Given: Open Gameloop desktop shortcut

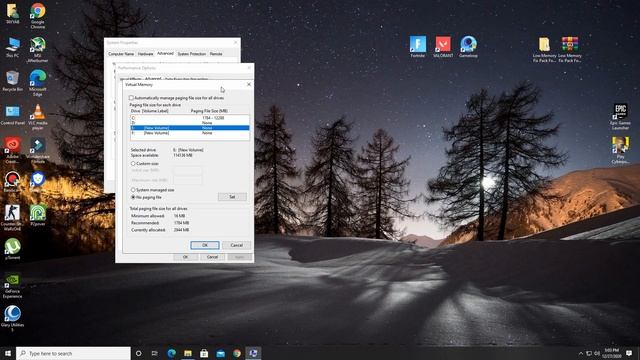Looking at the screenshot, I should click(468, 47).
